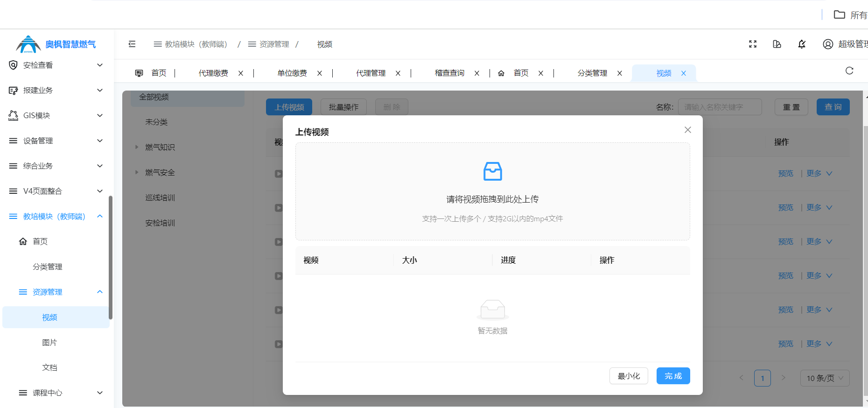Click the video drop upload area text
The height and width of the screenshot is (408, 868).
click(493, 199)
